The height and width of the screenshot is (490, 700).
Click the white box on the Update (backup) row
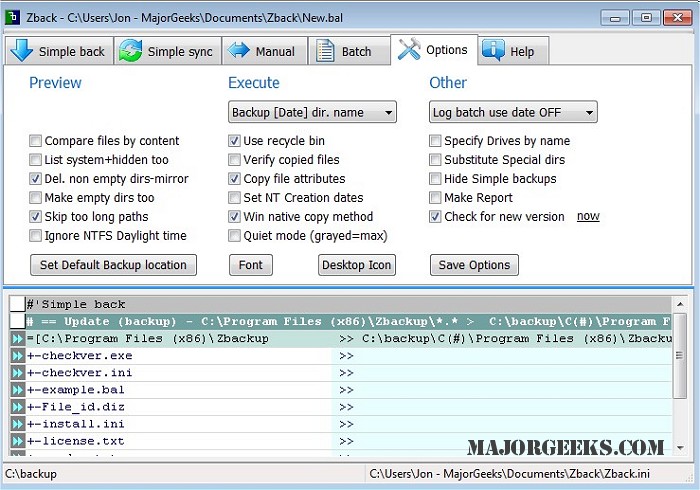(x=17, y=321)
